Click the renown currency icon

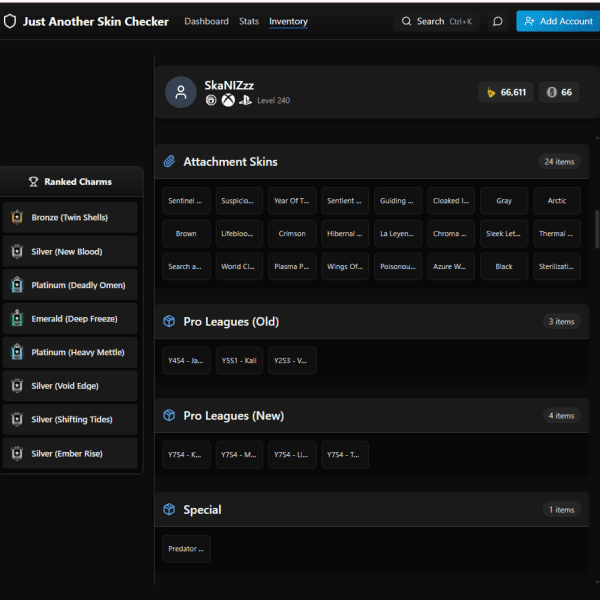[x=491, y=92]
